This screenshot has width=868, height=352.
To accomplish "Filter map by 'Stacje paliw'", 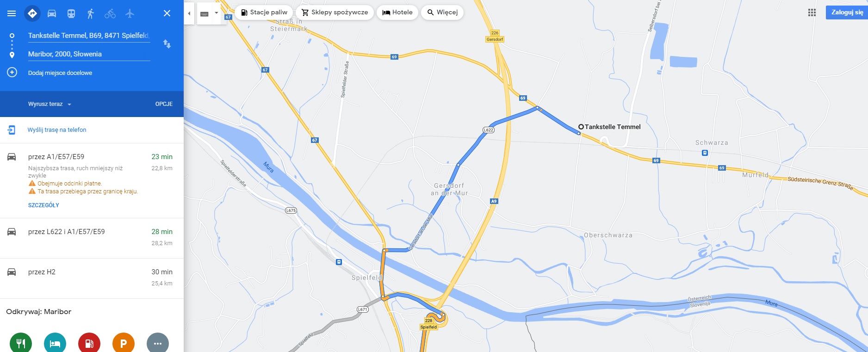I will pos(264,12).
